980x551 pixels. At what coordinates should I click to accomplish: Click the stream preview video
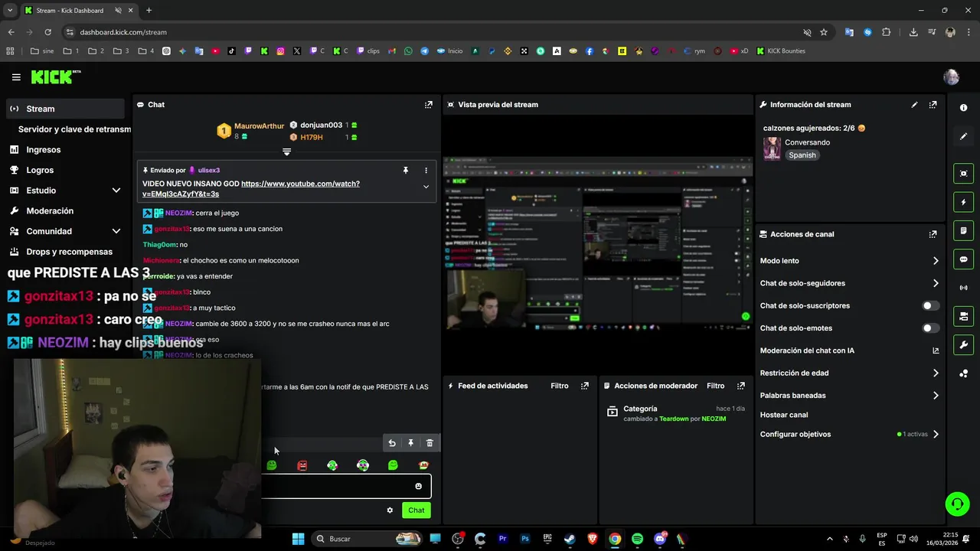click(597, 245)
